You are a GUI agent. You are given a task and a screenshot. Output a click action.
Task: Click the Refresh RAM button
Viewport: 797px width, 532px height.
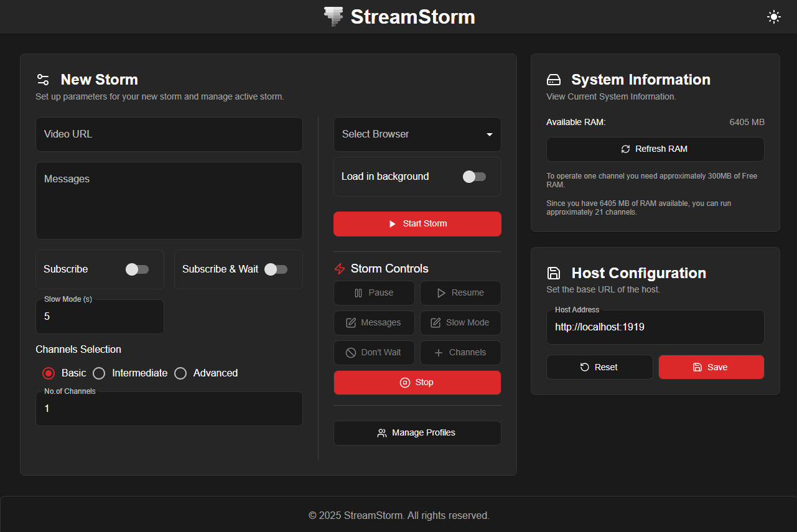click(x=655, y=149)
